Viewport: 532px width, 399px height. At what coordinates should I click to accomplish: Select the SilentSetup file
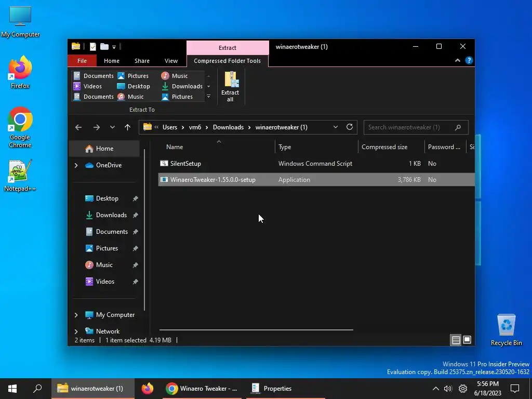316,164
